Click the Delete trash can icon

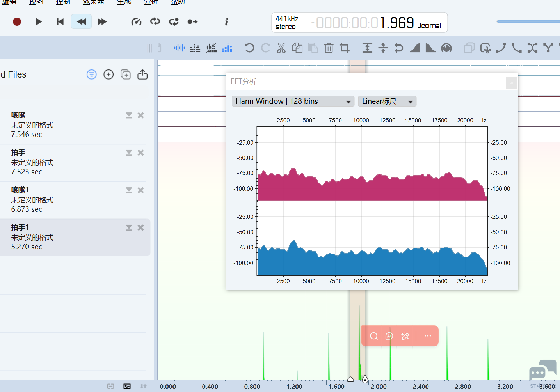pos(329,48)
